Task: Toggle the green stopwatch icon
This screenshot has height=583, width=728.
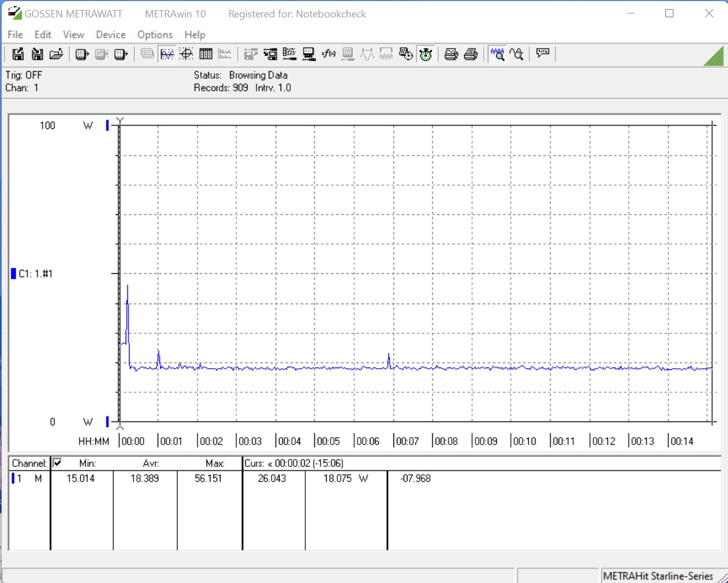Action: click(x=425, y=54)
